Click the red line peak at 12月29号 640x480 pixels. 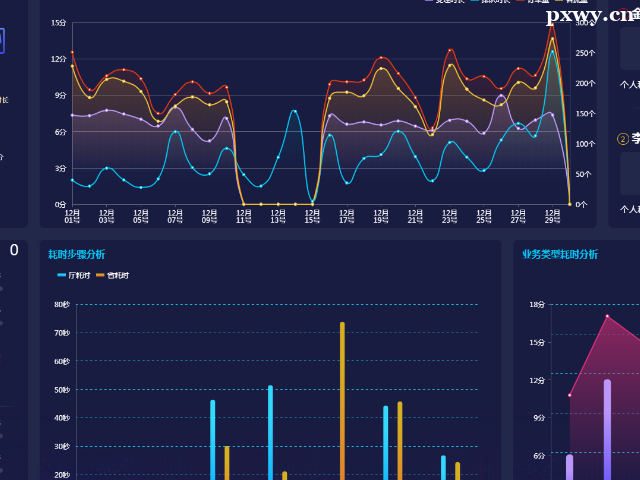click(552, 26)
